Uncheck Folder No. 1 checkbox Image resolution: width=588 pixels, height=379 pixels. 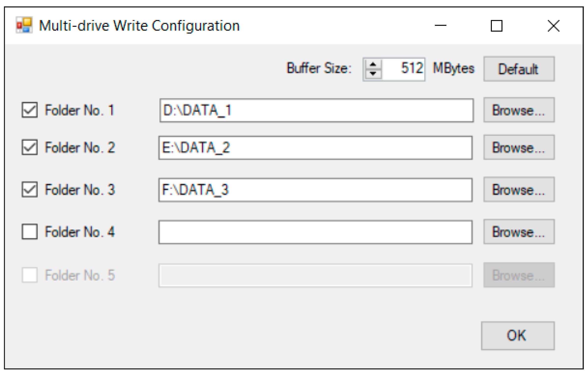point(29,110)
